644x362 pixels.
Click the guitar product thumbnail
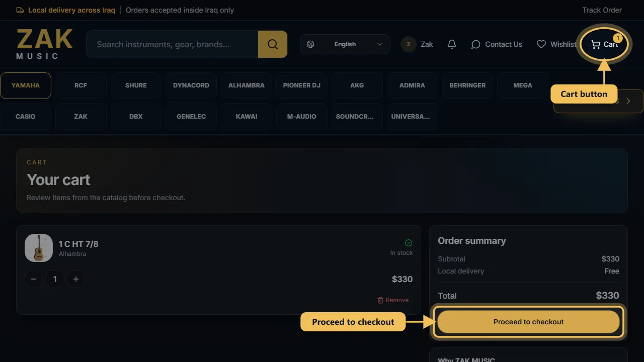(x=39, y=248)
